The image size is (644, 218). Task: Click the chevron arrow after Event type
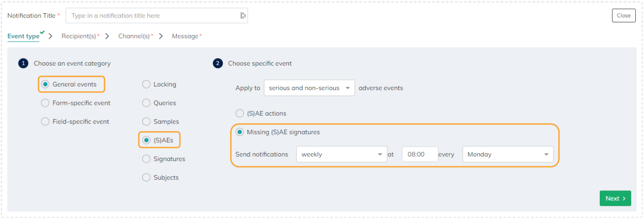coord(51,36)
